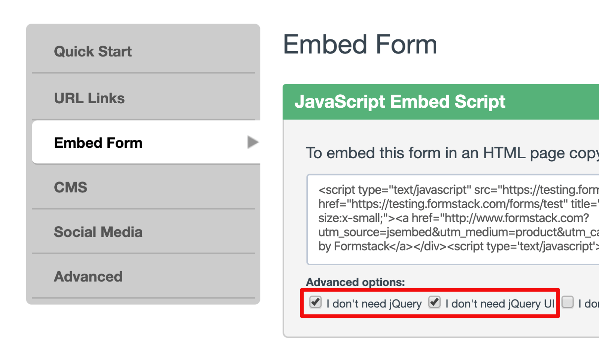
Task: Go to the CMS tab
Action: point(70,187)
